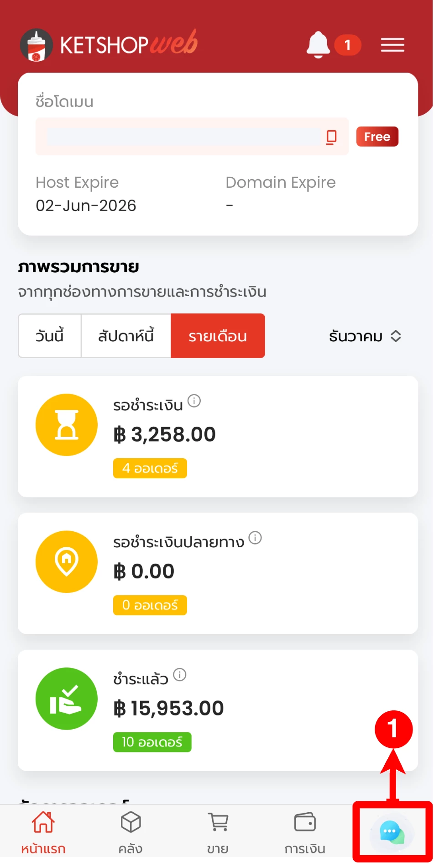The height and width of the screenshot is (868, 439).
Task: Open the chat support bubble
Action: pyautogui.click(x=392, y=832)
